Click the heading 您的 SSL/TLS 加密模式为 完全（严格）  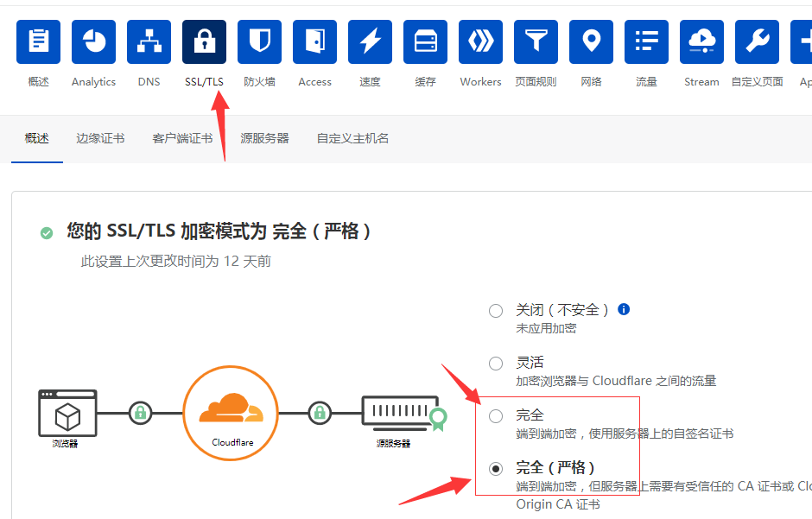219,231
